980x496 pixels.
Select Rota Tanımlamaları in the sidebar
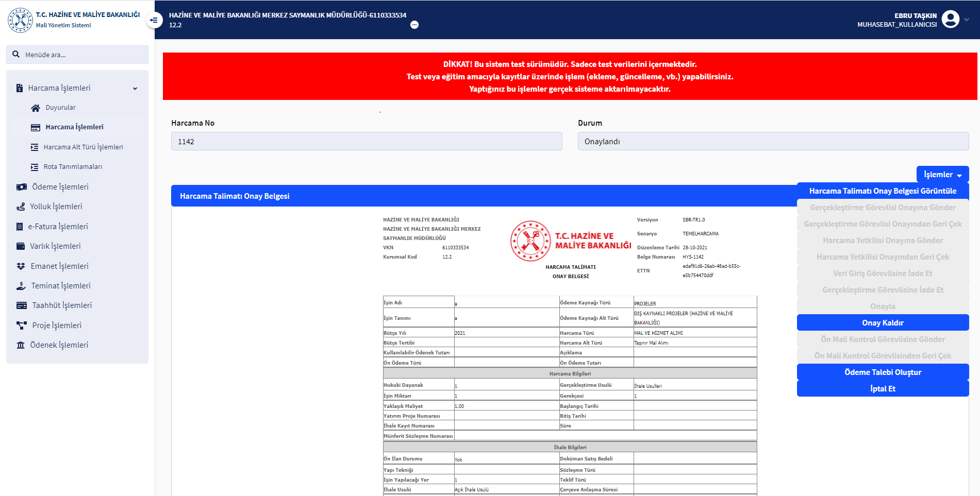coord(73,167)
